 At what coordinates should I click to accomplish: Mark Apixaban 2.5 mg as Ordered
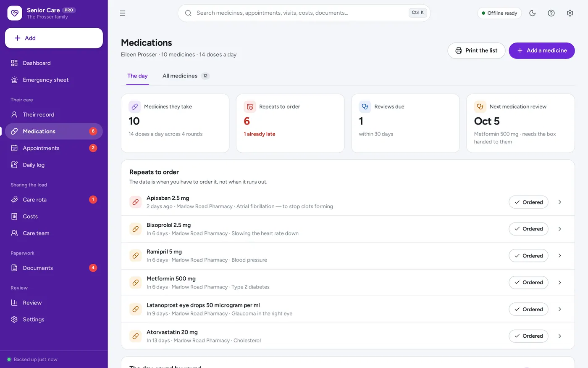pos(528,202)
